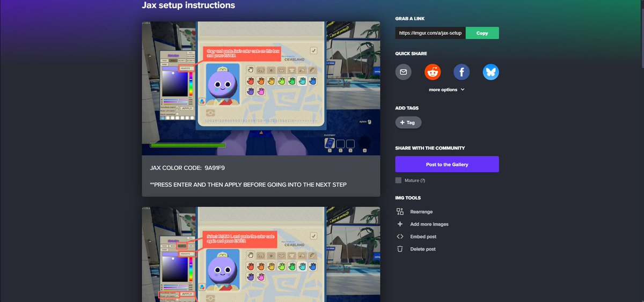Share the post to Facebook

pos(462,72)
